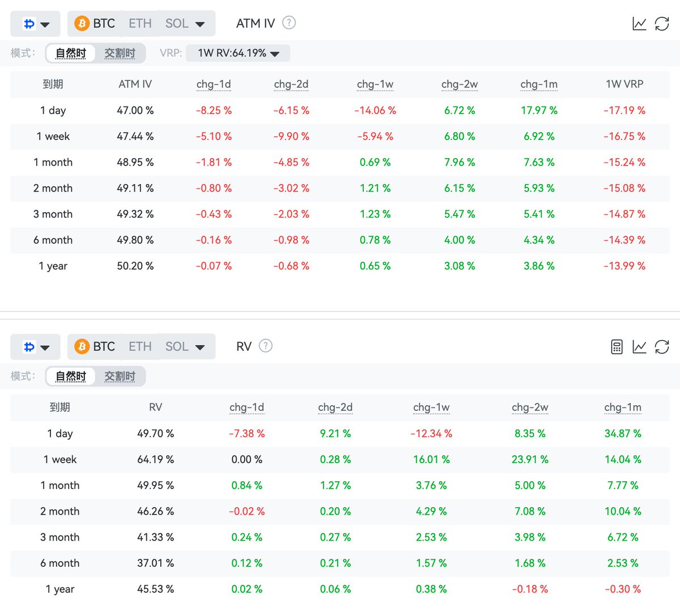
Task: Open the 1W RV:64.19% VRP dropdown
Action: pyautogui.click(x=238, y=53)
